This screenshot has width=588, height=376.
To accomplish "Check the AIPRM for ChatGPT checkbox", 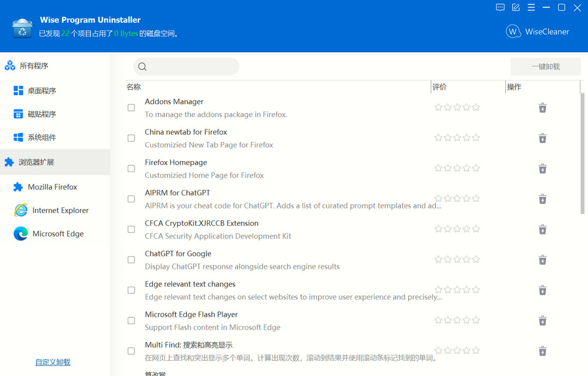I will (131, 199).
